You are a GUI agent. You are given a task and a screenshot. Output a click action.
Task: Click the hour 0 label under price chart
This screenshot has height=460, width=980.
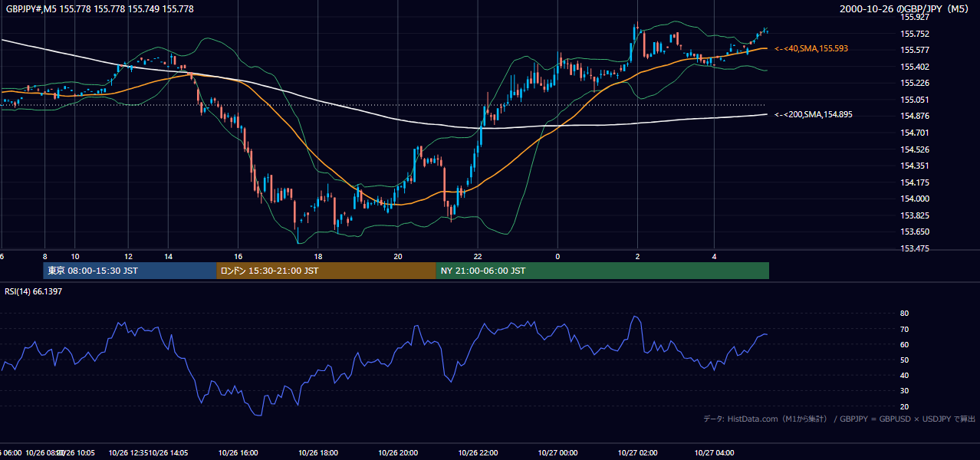(x=557, y=256)
